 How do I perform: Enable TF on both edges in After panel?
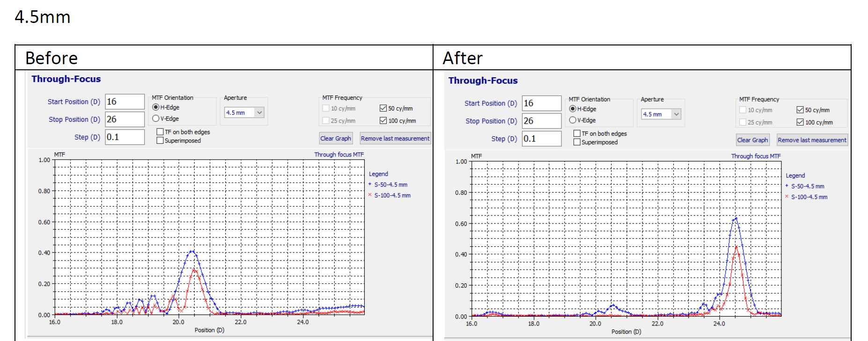pos(577,133)
